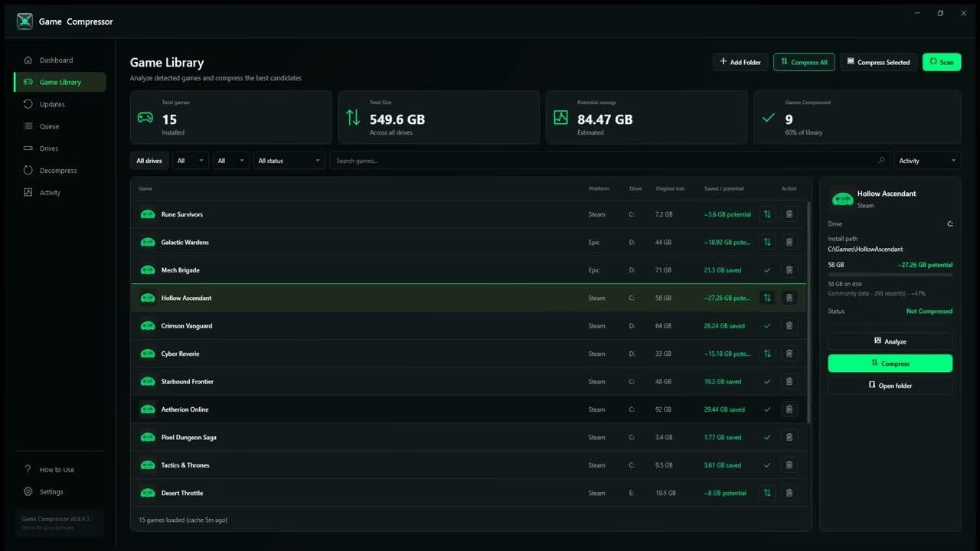Compress Rune Survivors via row icon
Viewport: 980px width, 551px height.
coord(767,214)
